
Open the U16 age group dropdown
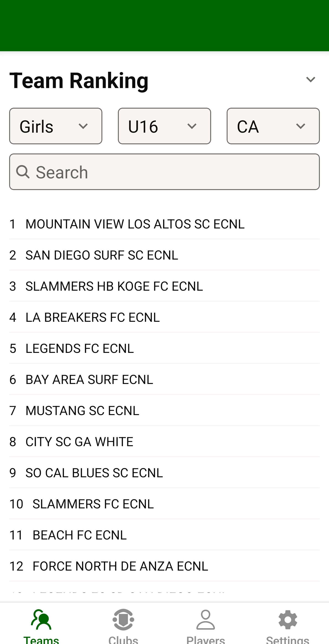164,126
